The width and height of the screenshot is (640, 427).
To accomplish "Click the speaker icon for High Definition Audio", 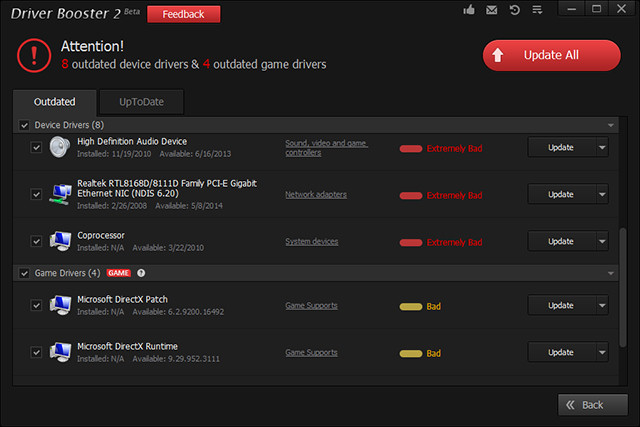I will point(60,147).
